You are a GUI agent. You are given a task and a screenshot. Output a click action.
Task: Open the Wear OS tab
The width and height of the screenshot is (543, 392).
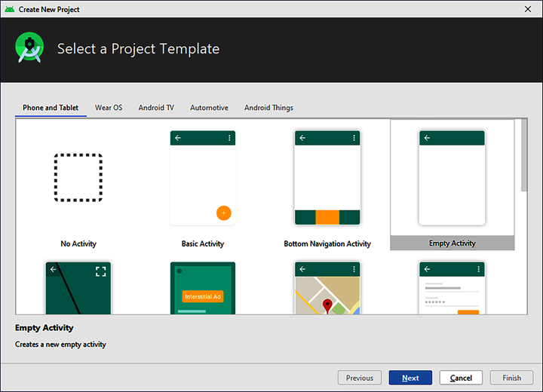pos(109,108)
